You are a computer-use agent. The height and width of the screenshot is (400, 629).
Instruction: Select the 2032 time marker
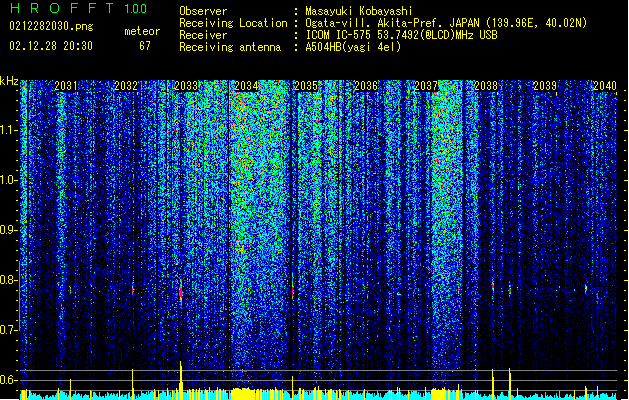[126, 86]
